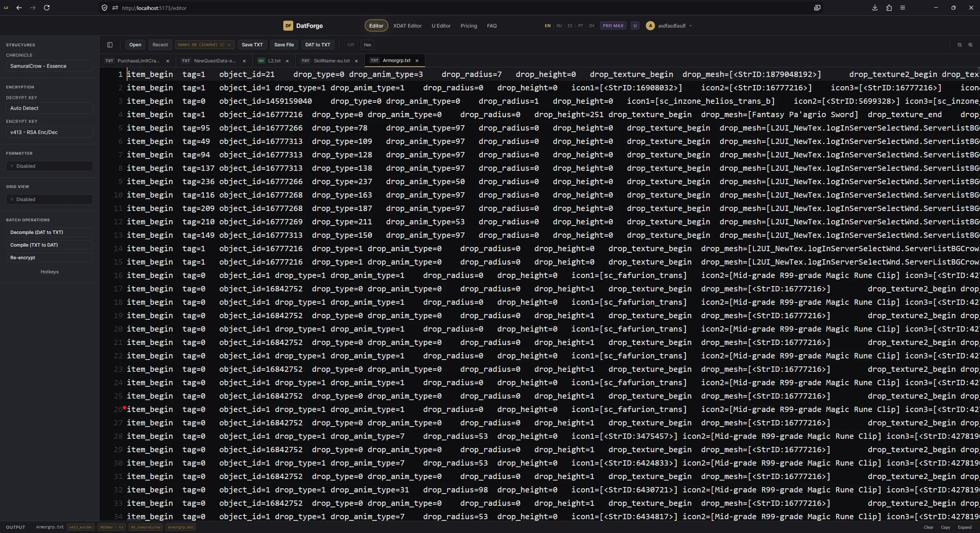The image size is (980, 533).
Task: Close the NewQuestData-e... tab
Action: (x=244, y=61)
